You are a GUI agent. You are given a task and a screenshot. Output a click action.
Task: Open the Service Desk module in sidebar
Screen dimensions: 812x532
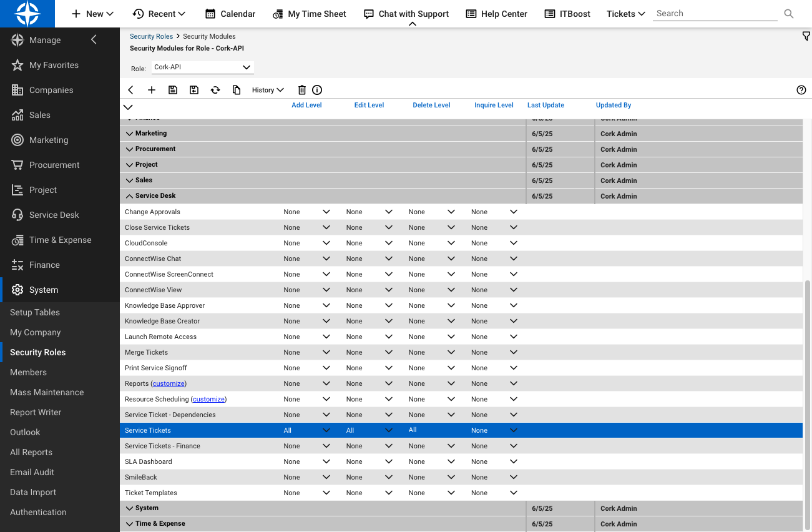54,215
